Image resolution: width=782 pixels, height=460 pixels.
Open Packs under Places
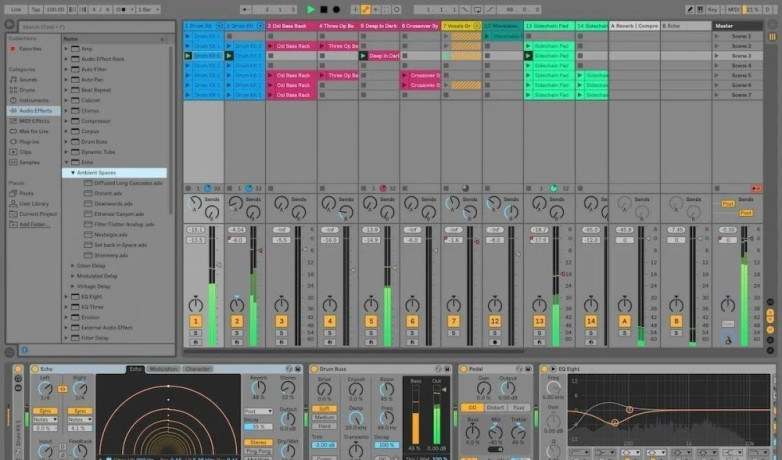[x=26, y=193]
